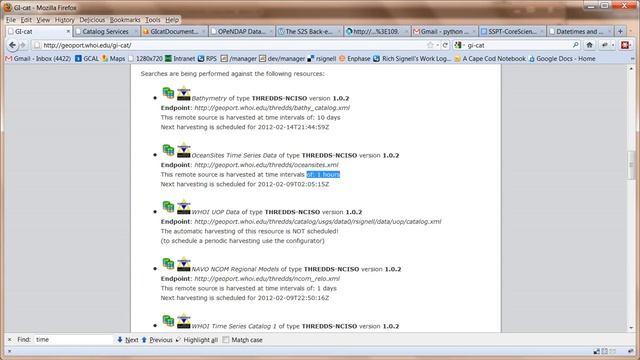640x360 pixels.
Task: Focus the Find text field containing time
Action: 73,340
